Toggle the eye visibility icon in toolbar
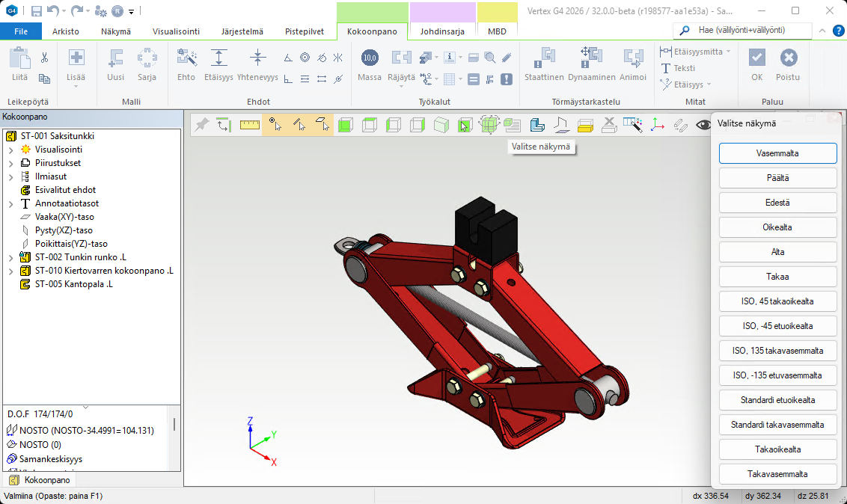This screenshot has height=504, width=847. pyautogui.click(x=703, y=125)
